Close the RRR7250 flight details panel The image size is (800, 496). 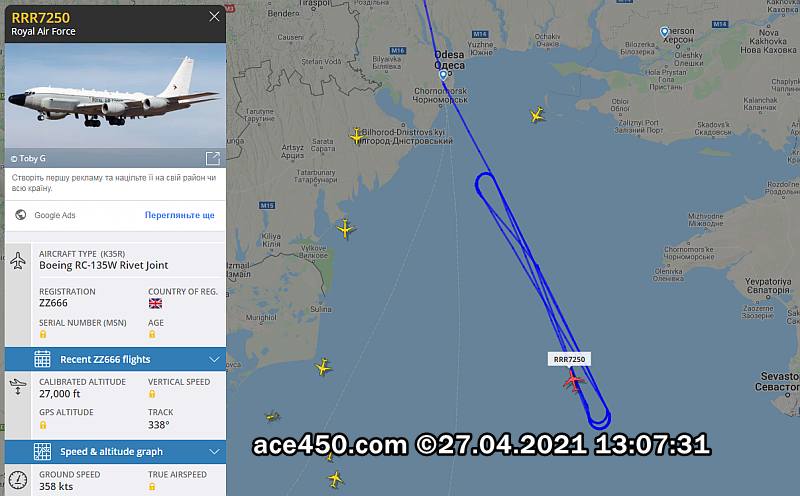(214, 16)
